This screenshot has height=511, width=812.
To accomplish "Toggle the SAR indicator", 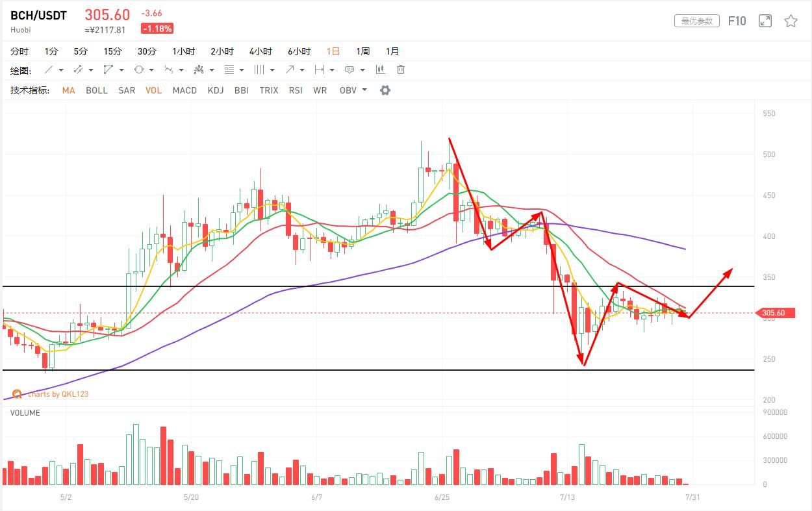I will tap(127, 90).
